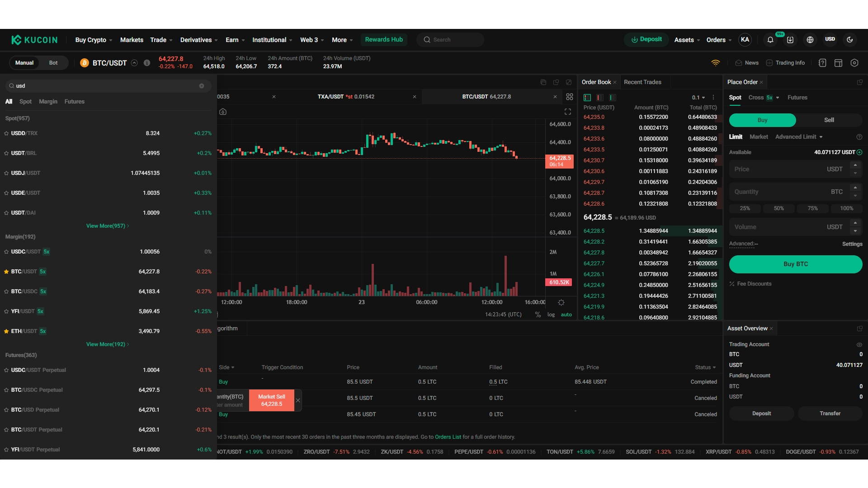The image size is (868, 488).
Task: Open the Orders List link
Action: [x=448, y=437]
